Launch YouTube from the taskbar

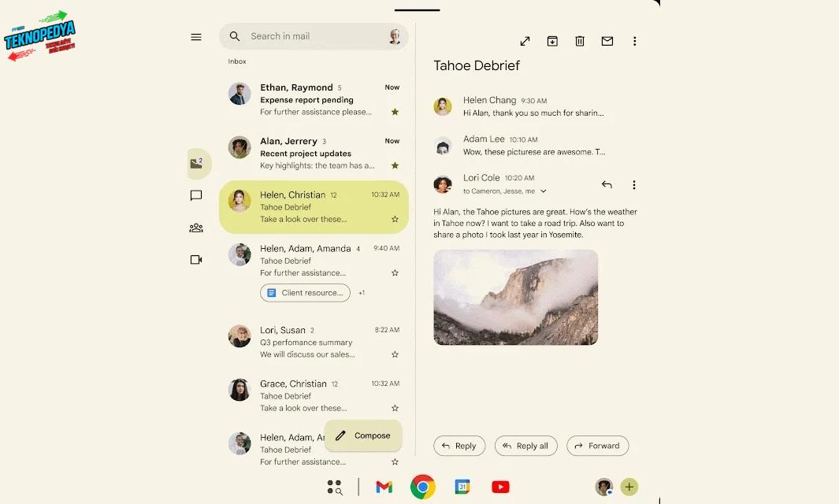(x=500, y=487)
